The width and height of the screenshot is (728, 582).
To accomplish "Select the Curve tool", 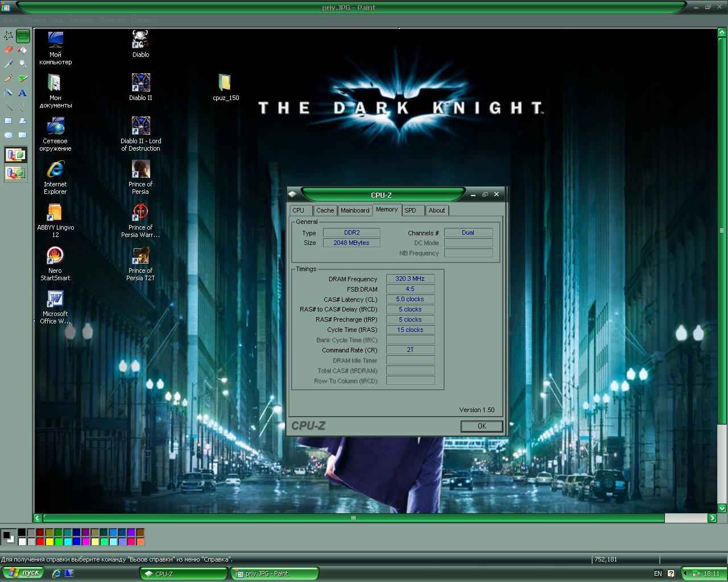I will point(23,107).
